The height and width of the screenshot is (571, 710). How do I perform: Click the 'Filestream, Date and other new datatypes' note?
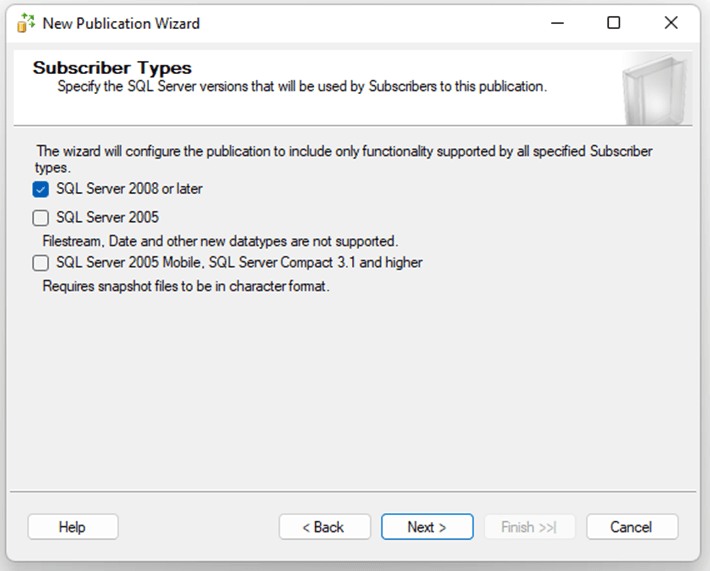220,241
